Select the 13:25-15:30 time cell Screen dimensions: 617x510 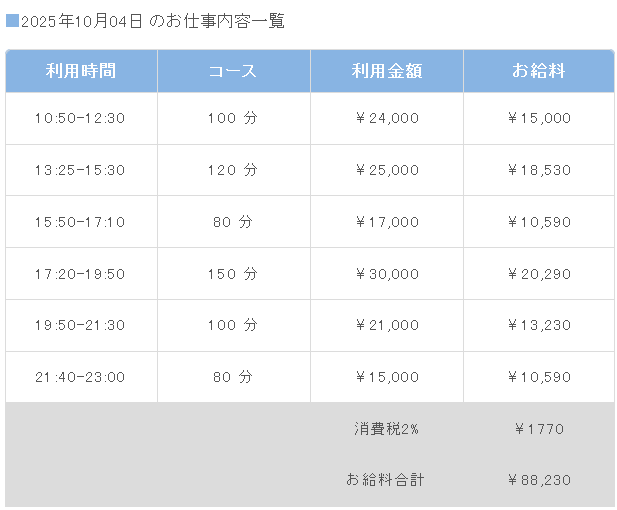pyautogui.click(x=80, y=170)
